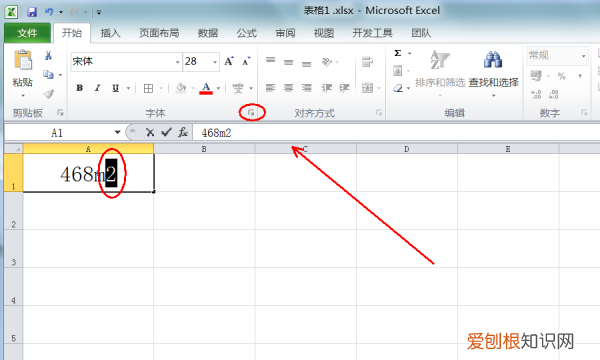Click the Save icon in quick access toolbar
This screenshot has width=600, height=360.
[32, 12]
